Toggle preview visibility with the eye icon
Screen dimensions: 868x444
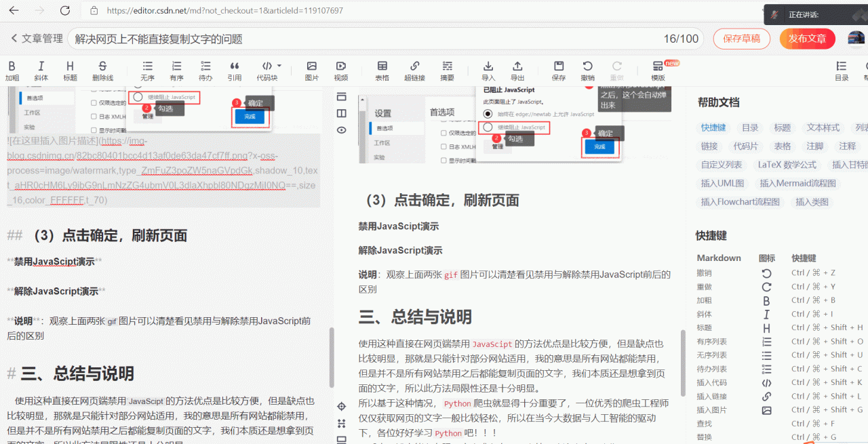tap(342, 129)
